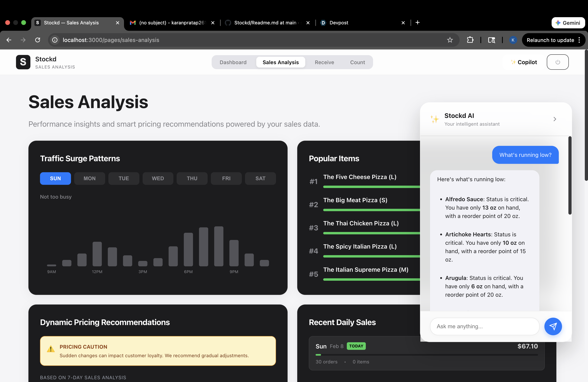Open the Sun Feb 8 daily sales row
This screenshot has width=588, height=382.
click(426, 353)
